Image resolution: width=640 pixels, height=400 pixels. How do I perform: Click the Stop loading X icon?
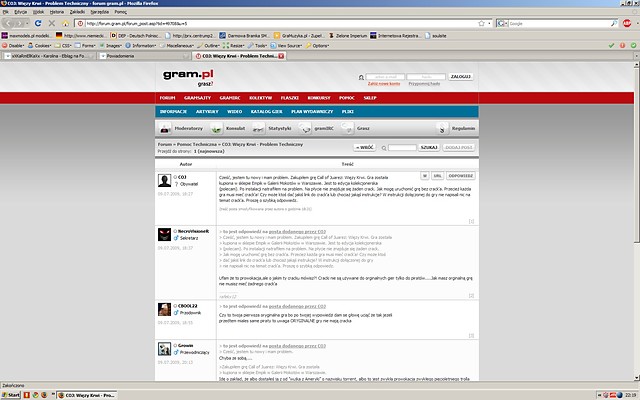(51, 23)
